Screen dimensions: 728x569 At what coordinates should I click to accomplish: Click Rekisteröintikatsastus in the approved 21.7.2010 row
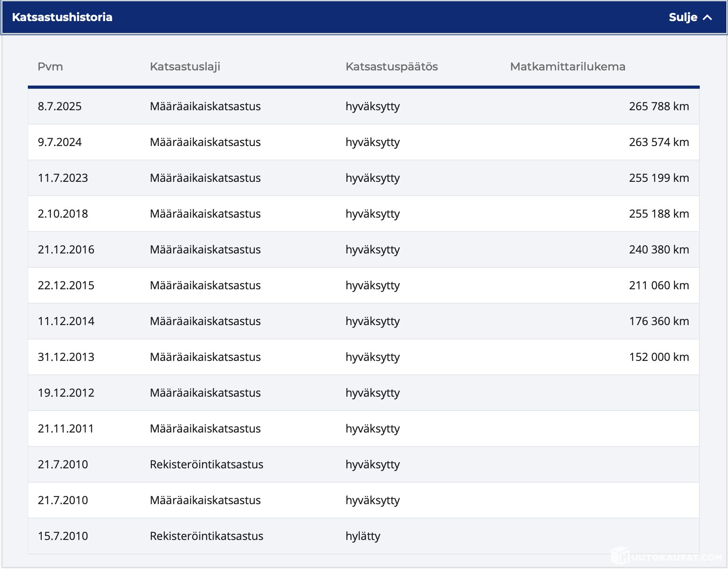[x=206, y=464]
